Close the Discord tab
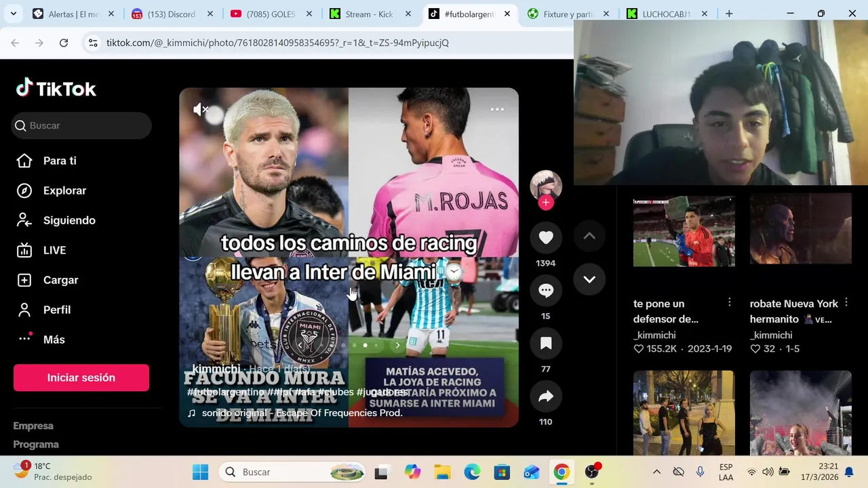Image resolution: width=868 pixels, height=488 pixels. coord(210,14)
